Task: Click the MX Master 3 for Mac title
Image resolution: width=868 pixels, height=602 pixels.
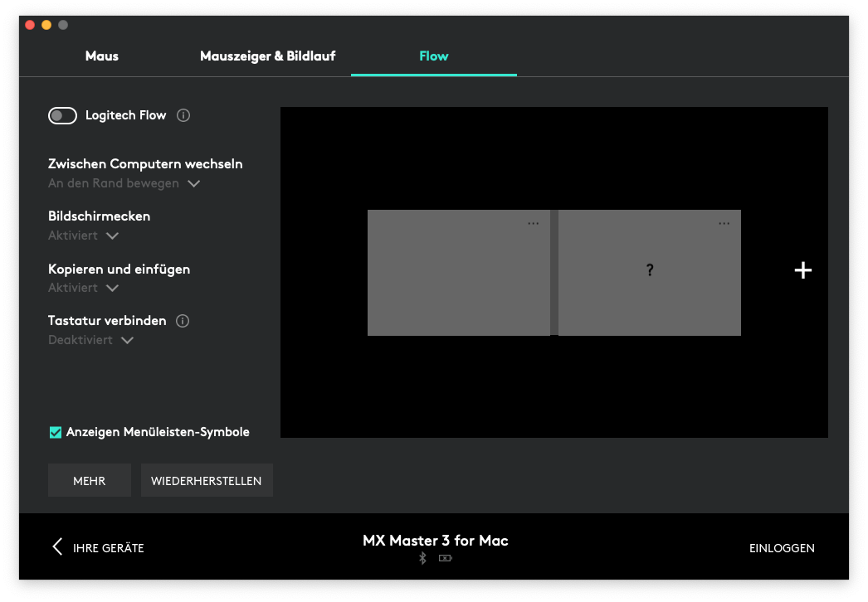Action: [x=435, y=541]
